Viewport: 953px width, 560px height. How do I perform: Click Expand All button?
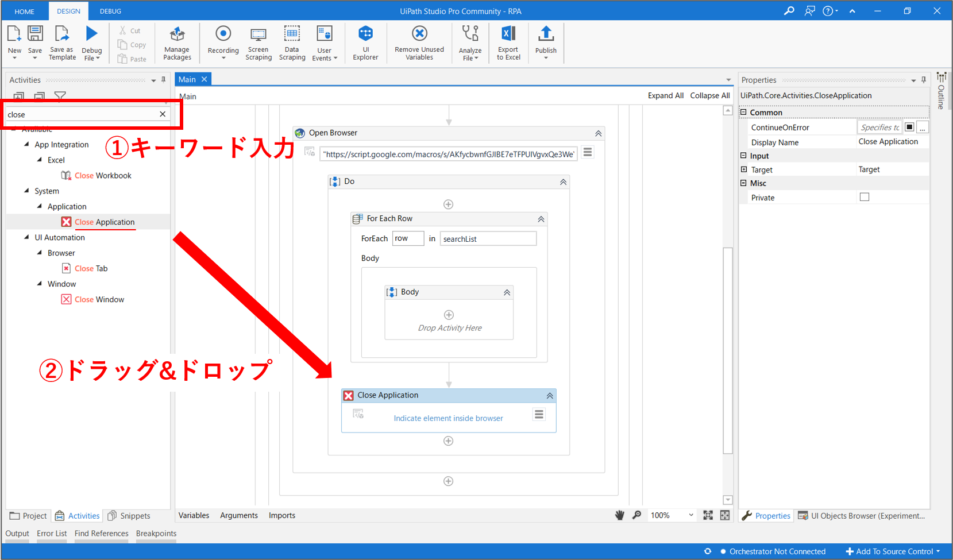665,95
